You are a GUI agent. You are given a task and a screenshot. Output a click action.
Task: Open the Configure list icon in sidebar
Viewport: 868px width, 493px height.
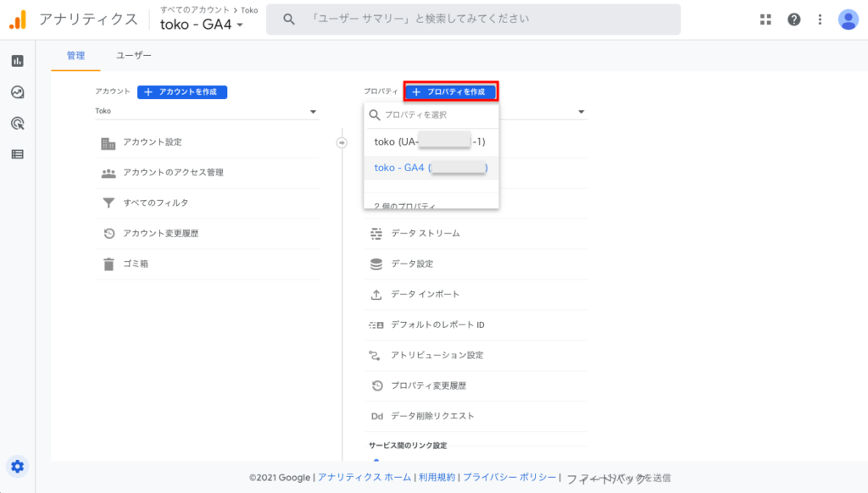pyautogui.click(x=18, y=154)
